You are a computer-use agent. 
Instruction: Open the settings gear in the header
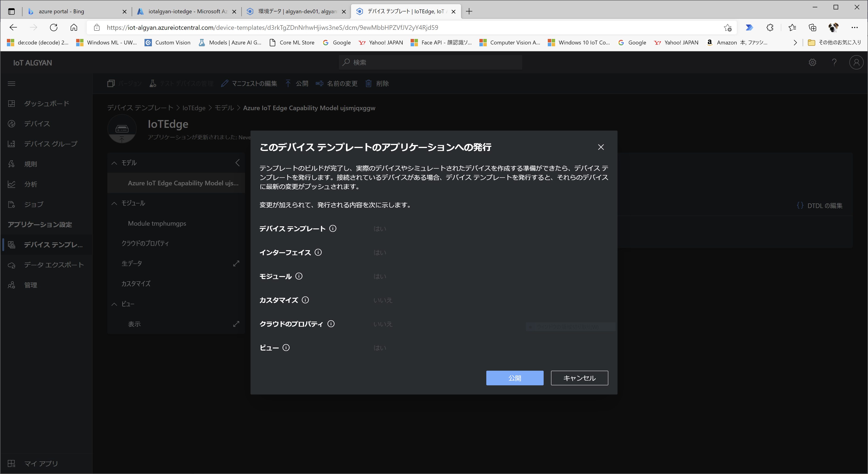(x=812, y=62)
